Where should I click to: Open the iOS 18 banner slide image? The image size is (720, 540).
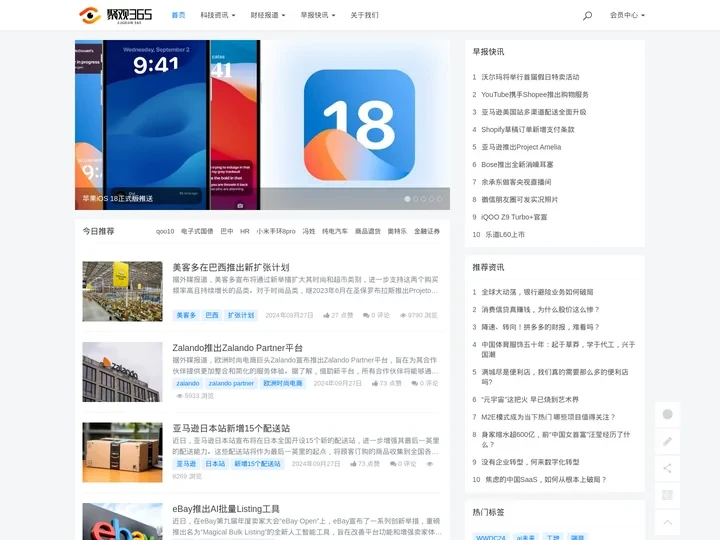(x=262, y=124)
